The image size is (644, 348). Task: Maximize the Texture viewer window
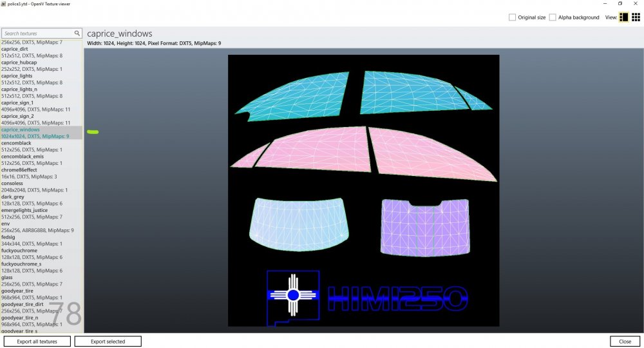coord(620,4)
